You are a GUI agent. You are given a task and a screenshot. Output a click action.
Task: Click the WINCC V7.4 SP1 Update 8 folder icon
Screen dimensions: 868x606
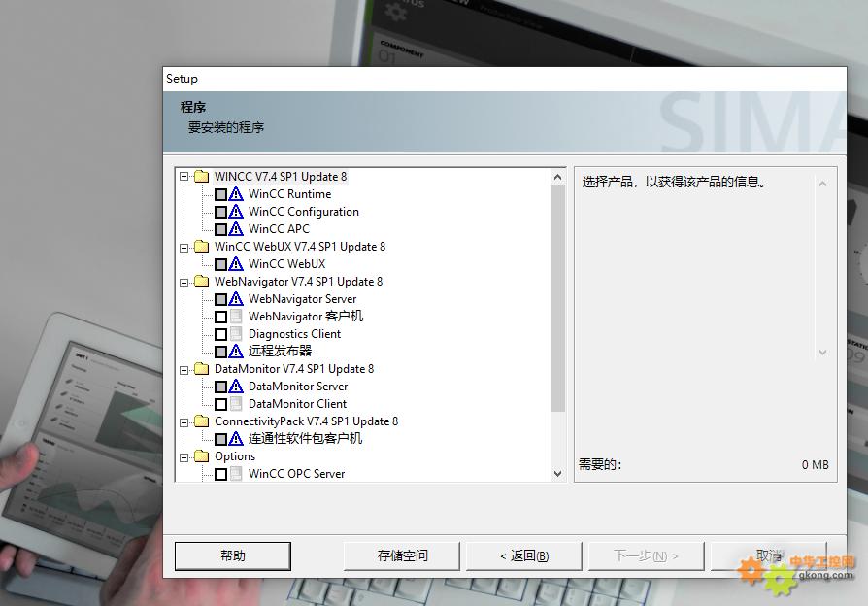click(202, 177)
